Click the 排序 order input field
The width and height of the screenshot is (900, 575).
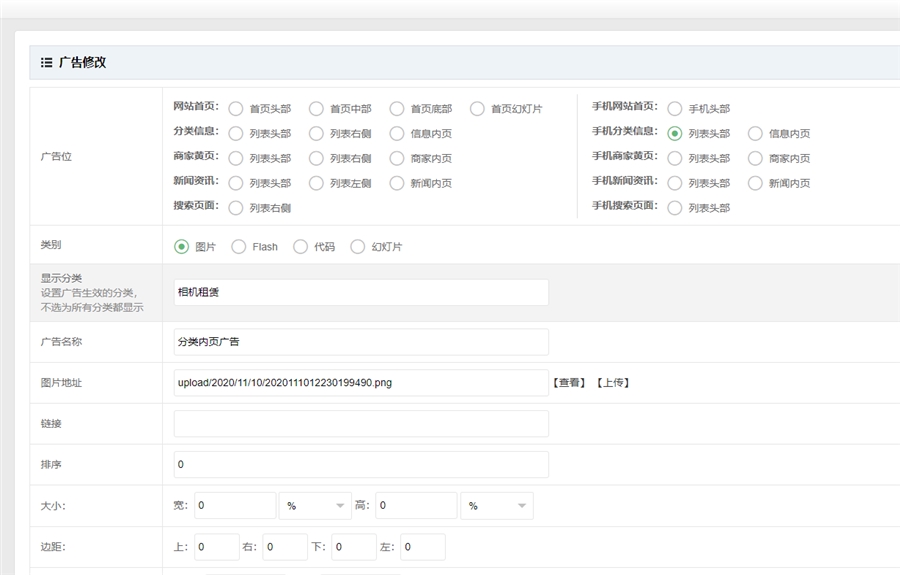[360, 465]
